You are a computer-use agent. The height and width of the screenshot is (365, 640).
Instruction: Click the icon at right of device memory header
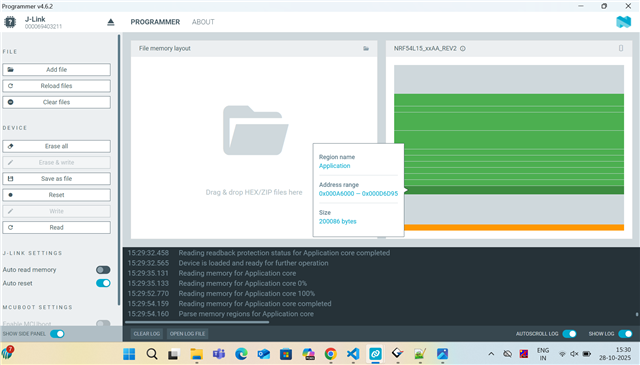coord(621,48)
